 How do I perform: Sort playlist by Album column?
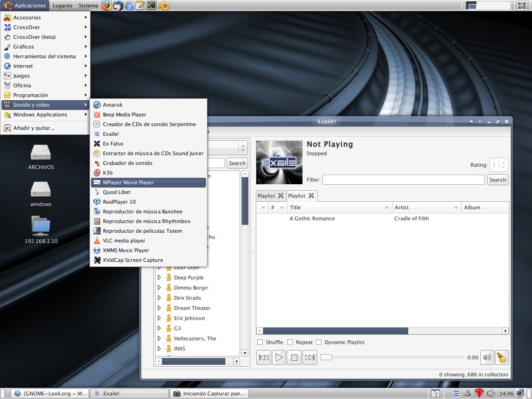pos(485,207)
